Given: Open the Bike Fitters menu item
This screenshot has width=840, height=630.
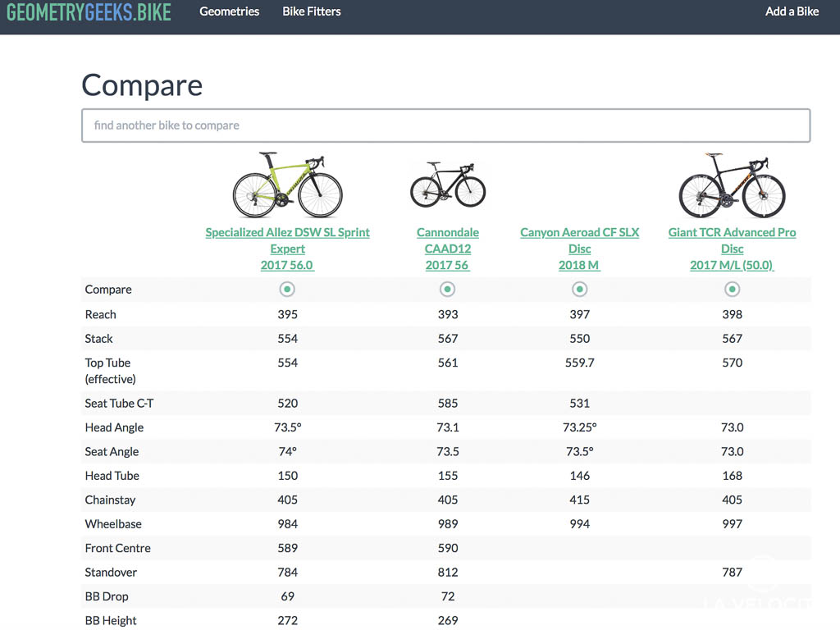Looking at the screenshot, I should [311, 11].
